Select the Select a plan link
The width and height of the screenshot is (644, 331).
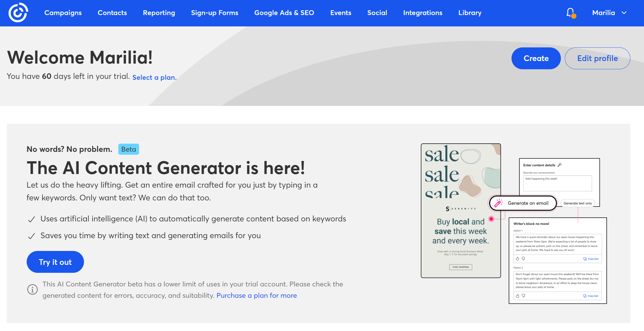pos(155,77)
